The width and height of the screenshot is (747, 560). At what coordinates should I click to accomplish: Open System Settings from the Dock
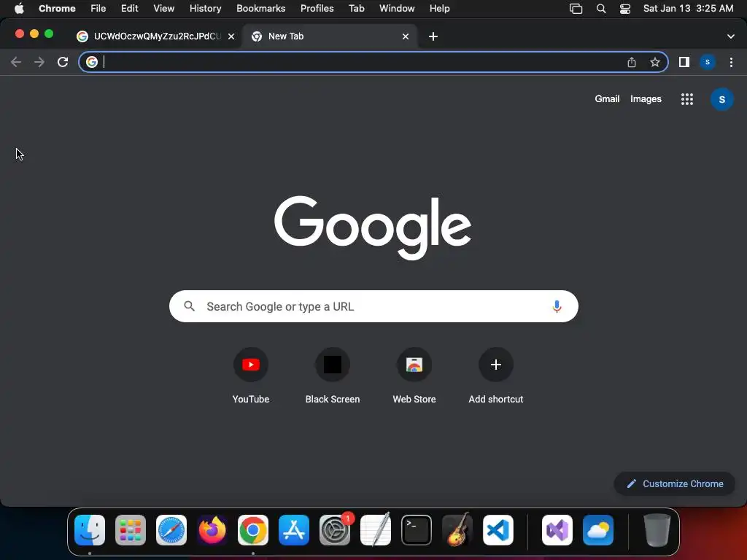click(x=335, y=530)
